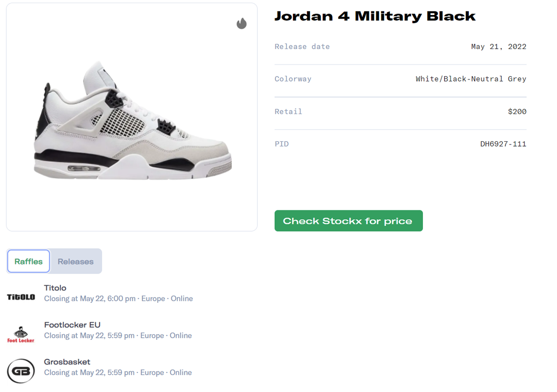Select the PID code DH6927-111

tap(504, 144)
